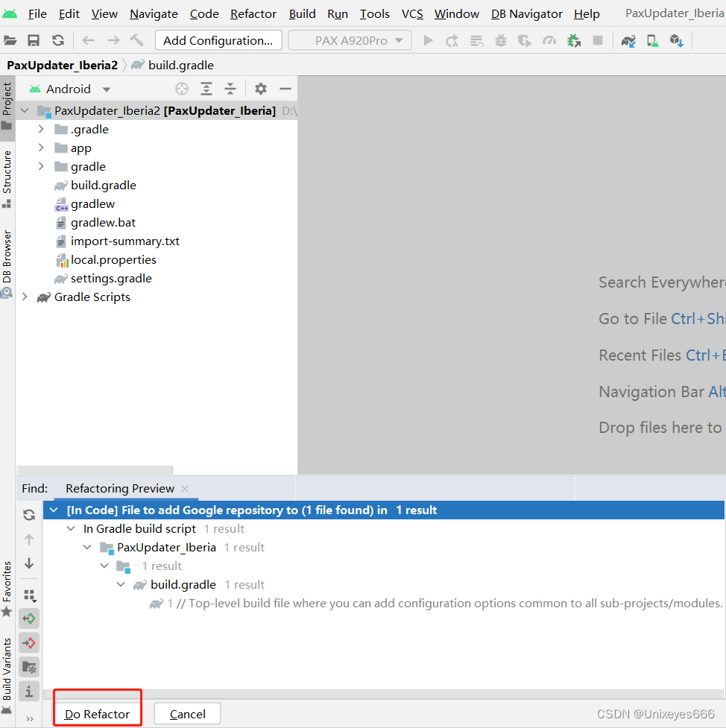Expand the app folder
726x728 pixels.
tap(41, 148)
